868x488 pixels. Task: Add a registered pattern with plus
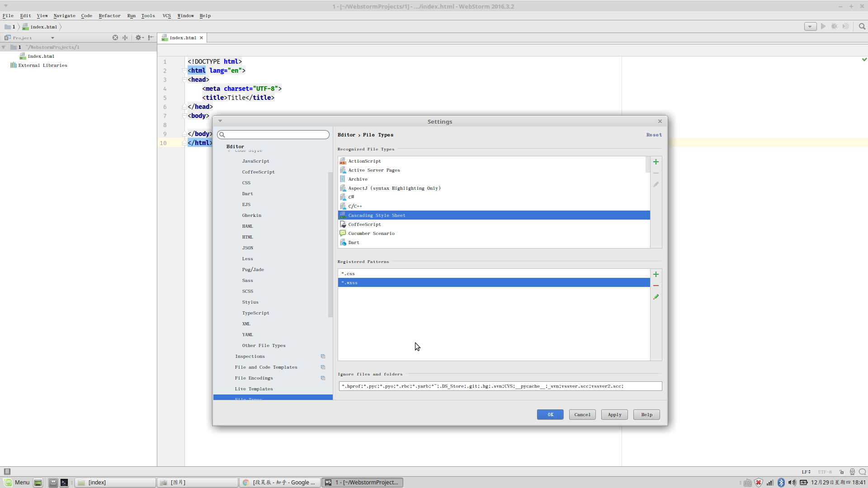coord(656,274)
